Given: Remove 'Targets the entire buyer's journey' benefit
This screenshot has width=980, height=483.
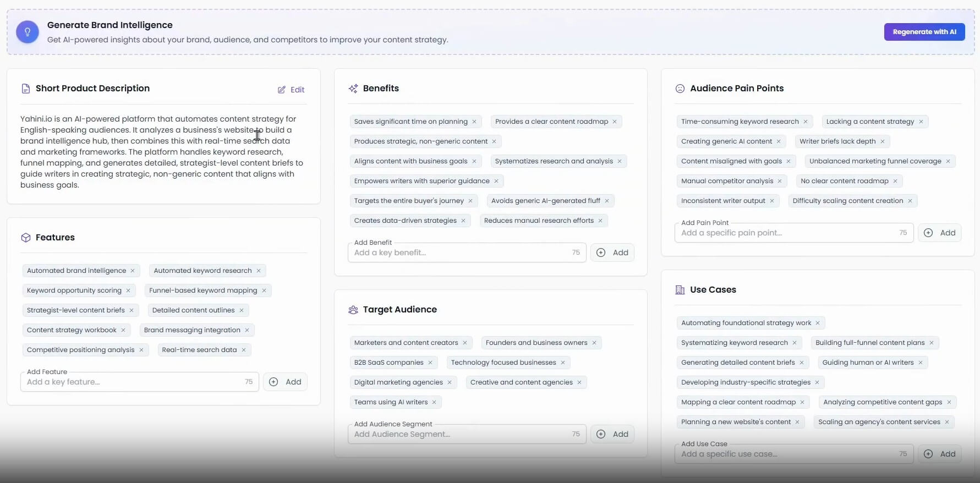Looking at the screenshot, I should coord(470,201).
